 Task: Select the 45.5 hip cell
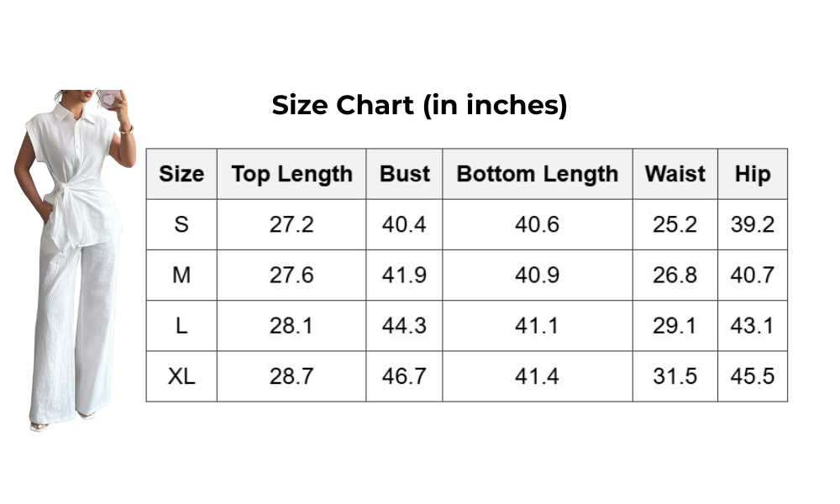click(752, 376)
